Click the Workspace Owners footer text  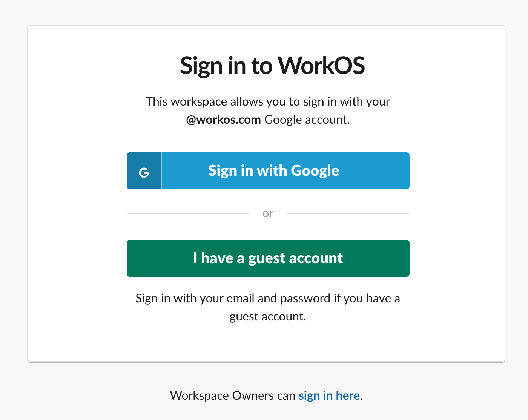click(233, 395)
